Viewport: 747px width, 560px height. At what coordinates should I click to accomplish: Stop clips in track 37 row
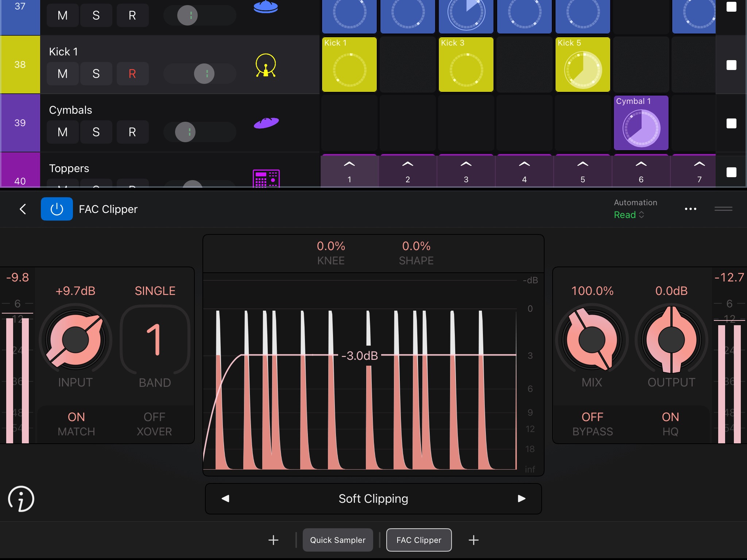[731, 7]
